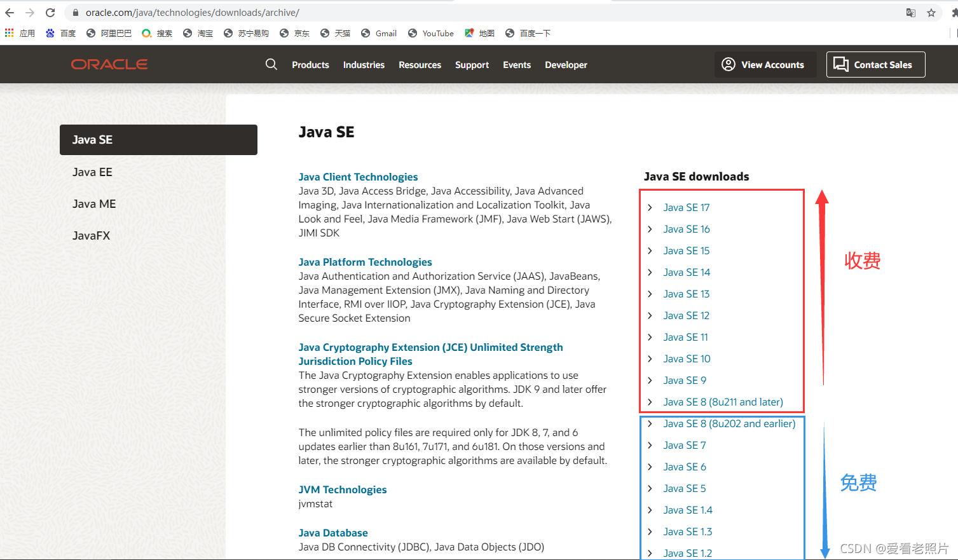Open the Java Client Technologies link
The width and height of the screenshot is (958, 560).
pyautogui.click(x=358, y=177)
